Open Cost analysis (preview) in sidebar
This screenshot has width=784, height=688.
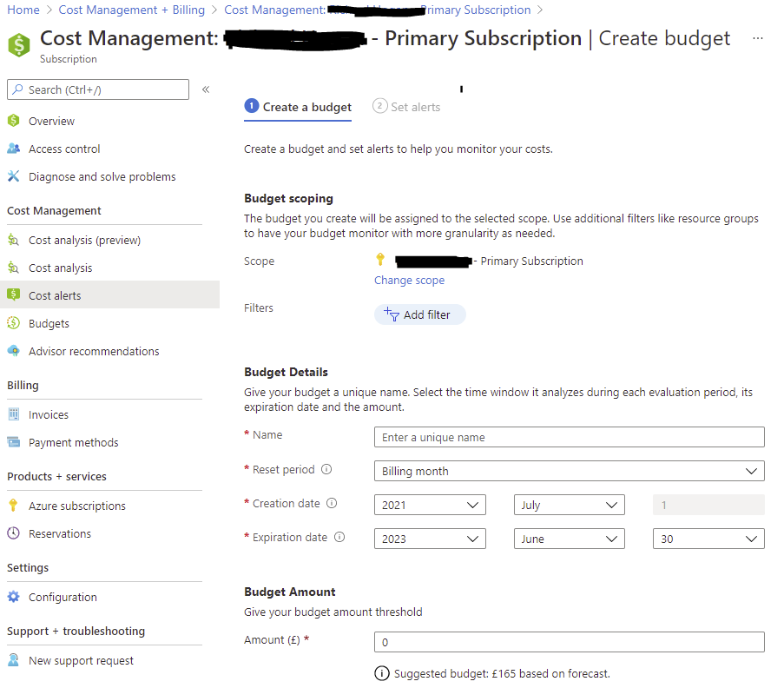pos(84,240)
